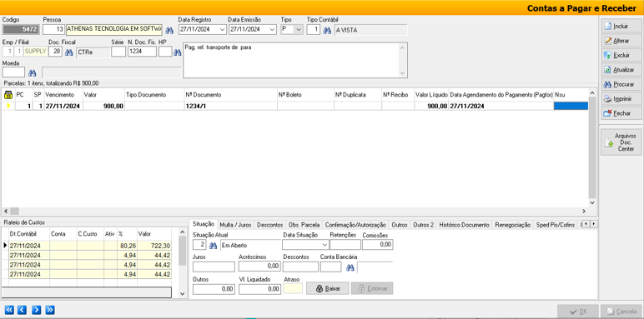
Task: Switch to Multa / Juros tab
Action: [x=235, y=225]
